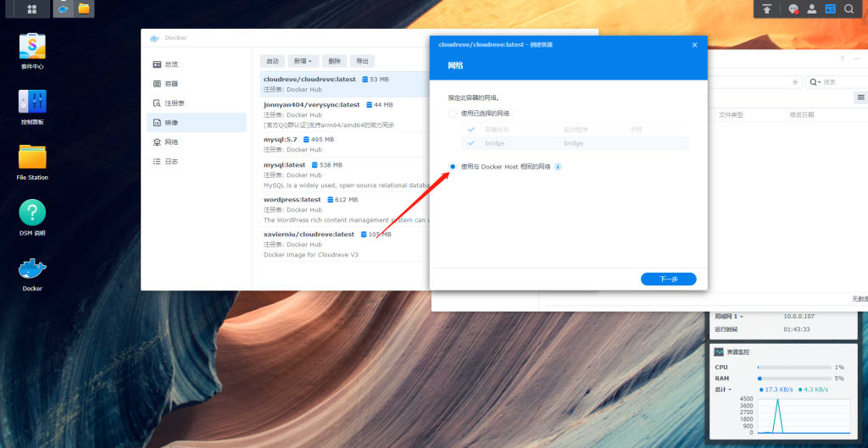Screen dimensions: 868x448
Task: Select the xavierniu/cloudreve:latest image row
Action: click(x=345, y=244)
